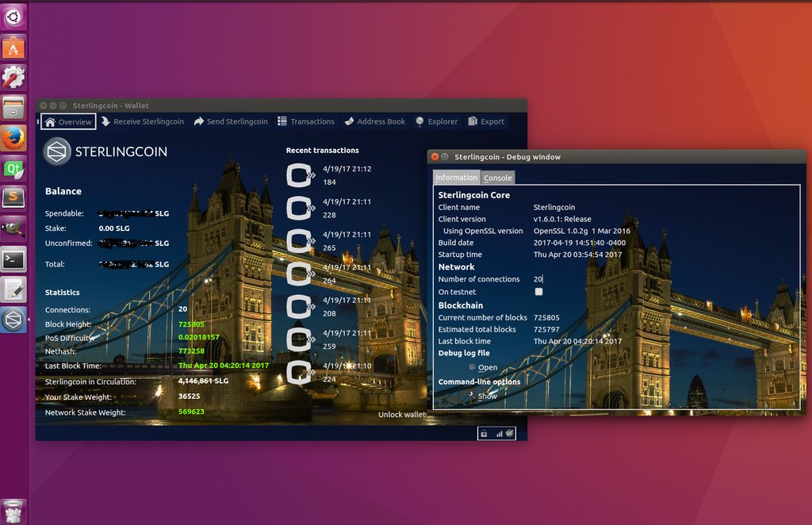Click the sync checkmark status icon

click(510, 433)
